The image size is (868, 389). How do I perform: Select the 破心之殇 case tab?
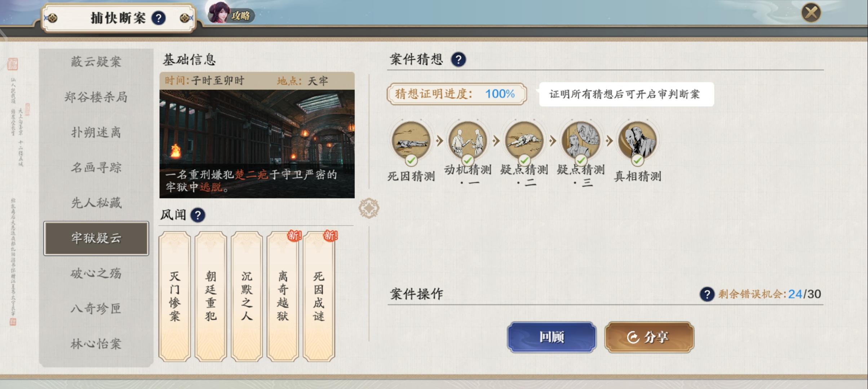tap(96, 273)
